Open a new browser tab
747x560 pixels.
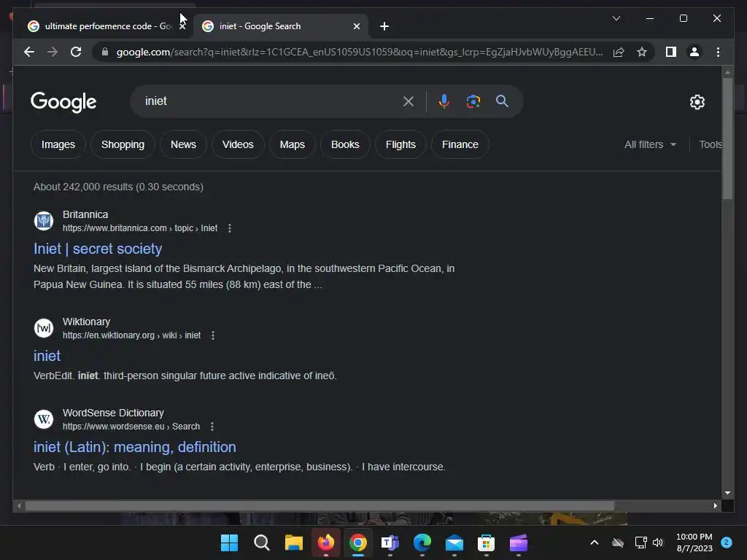tap(384, 26)
